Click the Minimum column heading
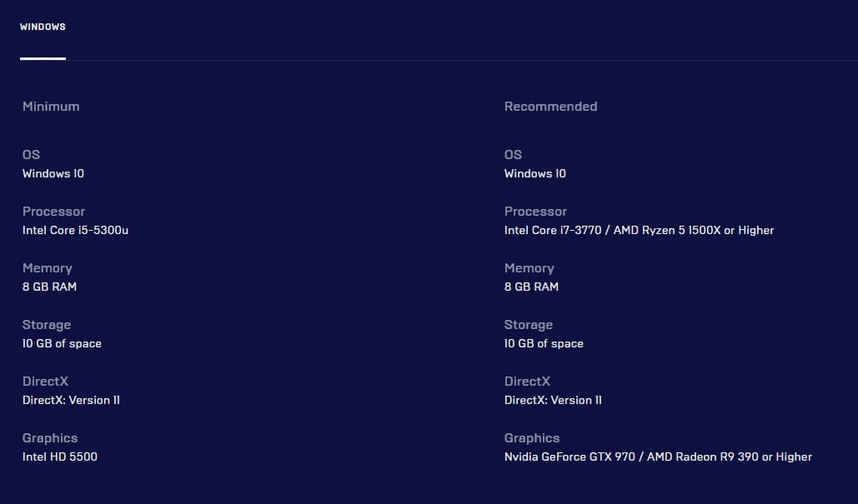The image size is (858, 504). coord(51,107)
